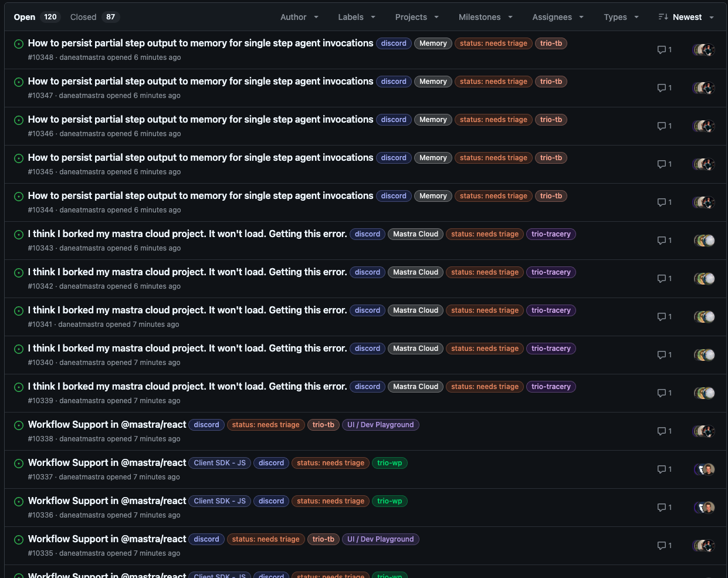Click the assignee avatars on issue #10345

pos(704,164)
